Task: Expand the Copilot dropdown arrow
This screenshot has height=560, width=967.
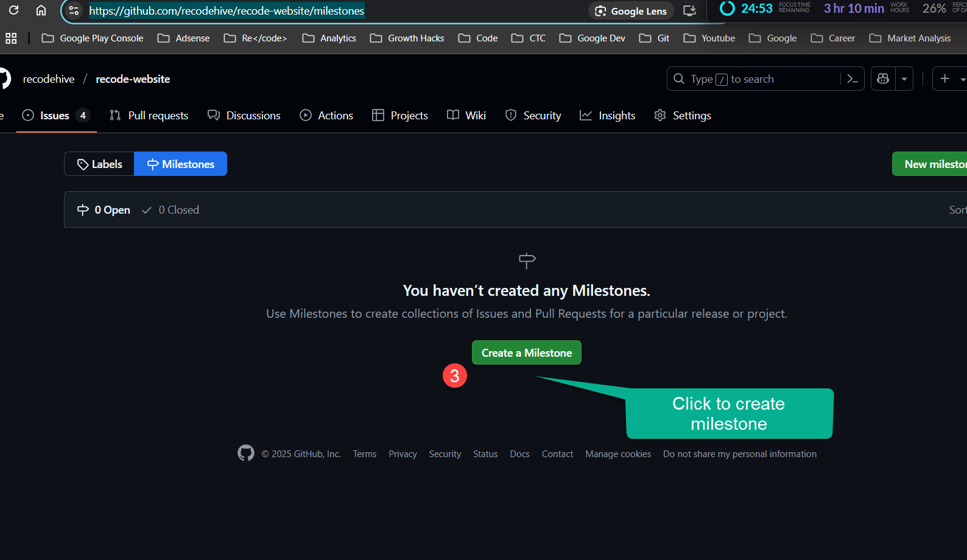Action: (904, 79)
